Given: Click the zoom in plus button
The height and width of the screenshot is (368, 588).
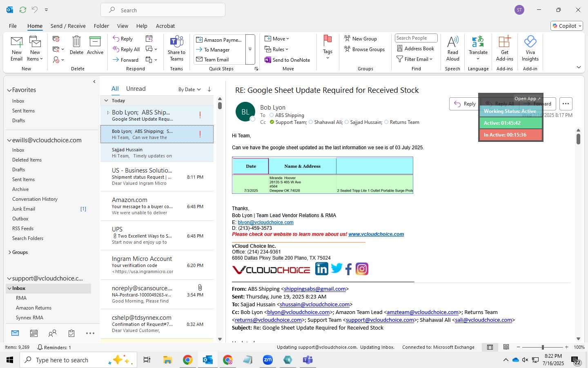Looking at the screenshot, I should pyautogui.click(x=567, y=347).
